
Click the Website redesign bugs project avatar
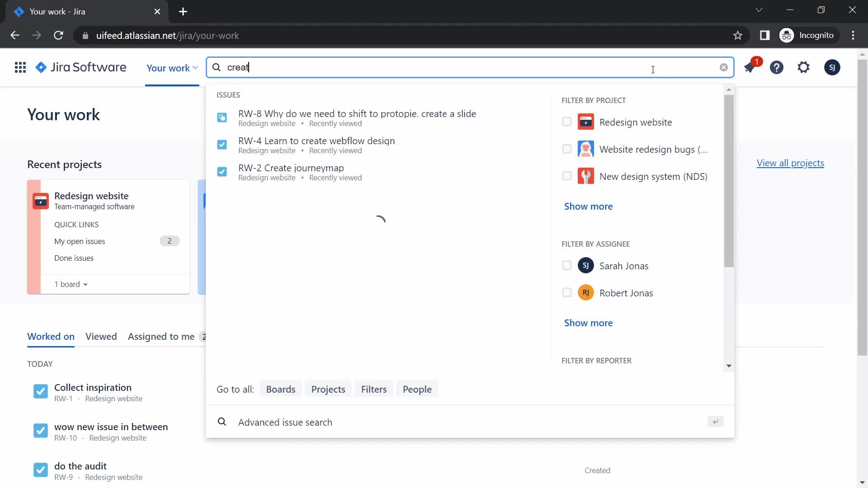[x=586, y=149]
